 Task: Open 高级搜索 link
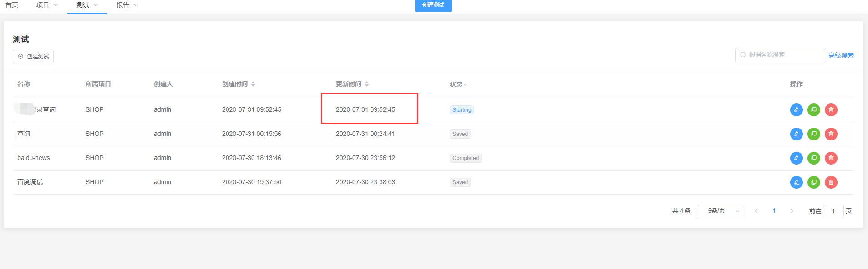pos(841,56)
